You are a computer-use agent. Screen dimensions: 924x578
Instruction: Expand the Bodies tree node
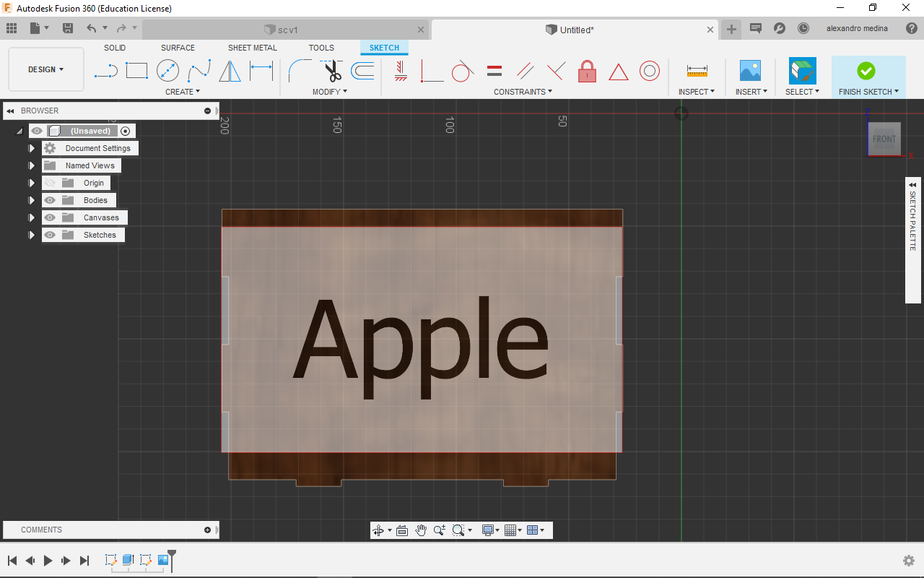(32, 200)
